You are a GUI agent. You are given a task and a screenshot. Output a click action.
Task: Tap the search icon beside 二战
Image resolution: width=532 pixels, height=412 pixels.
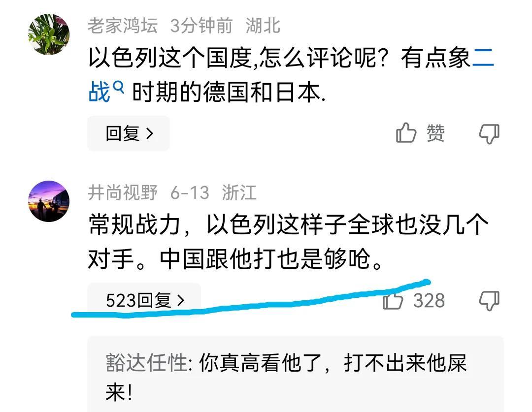[118, 87]
